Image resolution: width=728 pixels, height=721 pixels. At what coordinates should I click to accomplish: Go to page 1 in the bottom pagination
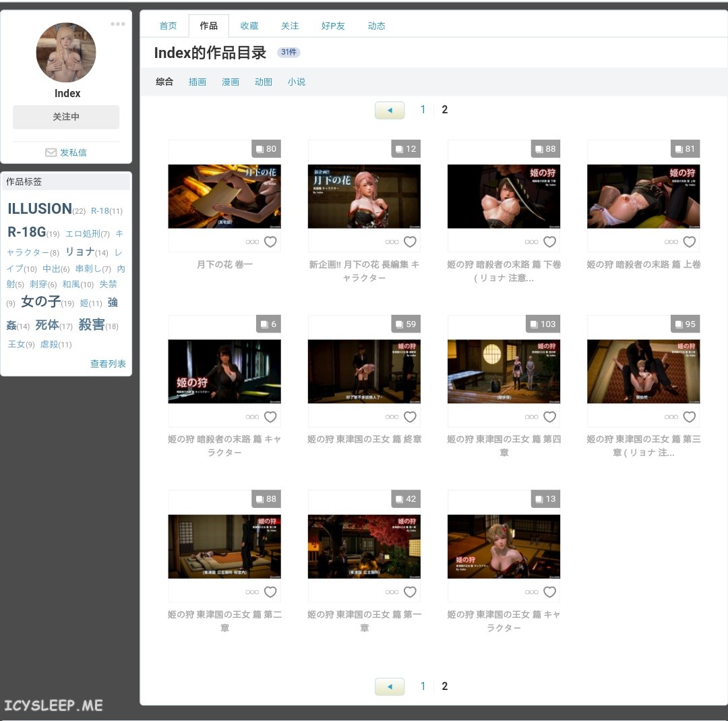point(423,686)
